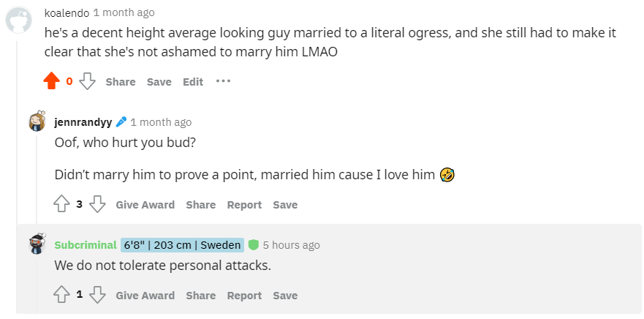Downvote jennrandyy's reply
Screen dimensions: 644x319
(98, 204)
